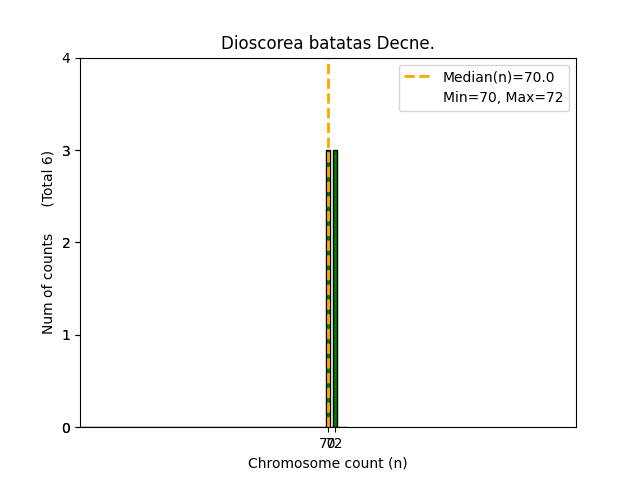Click y-axis tick label 1
Screen dimensions: 640x480
(x=66, y=335)
